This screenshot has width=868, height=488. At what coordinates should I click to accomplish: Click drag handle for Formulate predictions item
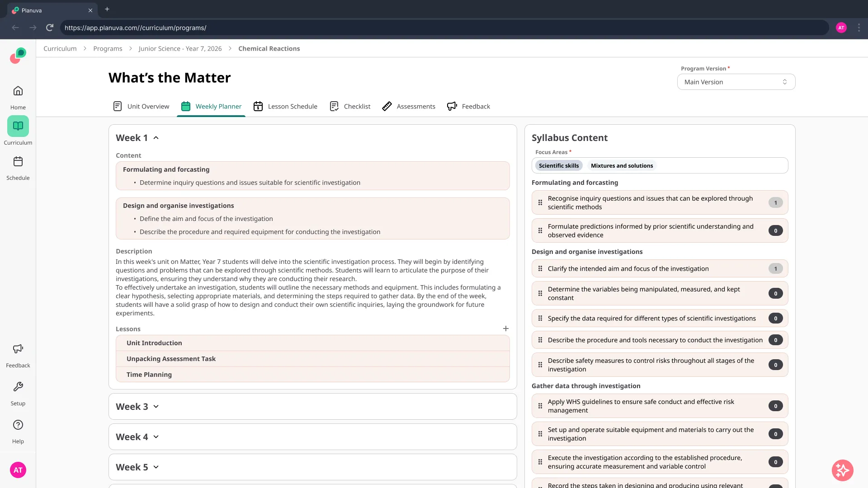[x=540, y=230]
